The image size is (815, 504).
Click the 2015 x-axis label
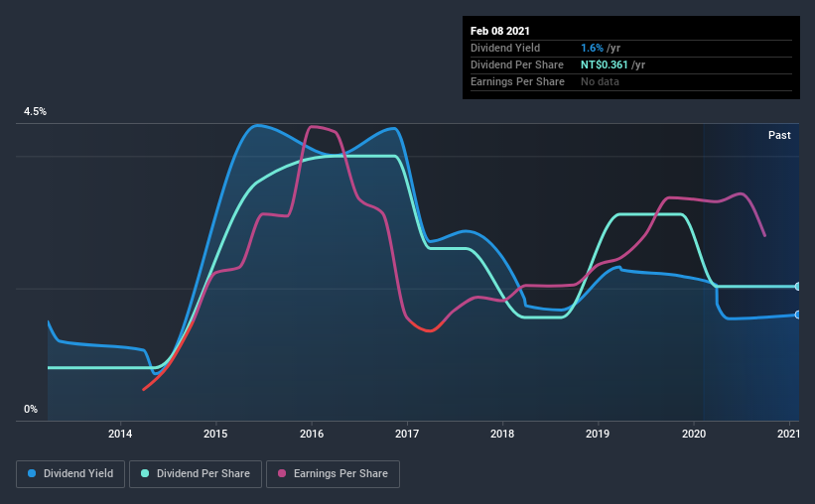pyautogui.click(x=215, y=434)
